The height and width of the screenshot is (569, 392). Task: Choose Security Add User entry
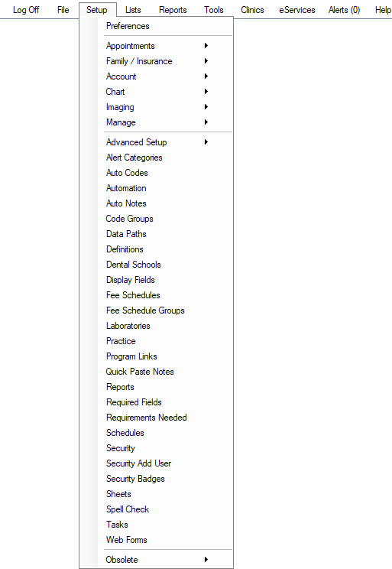(156, 463)
